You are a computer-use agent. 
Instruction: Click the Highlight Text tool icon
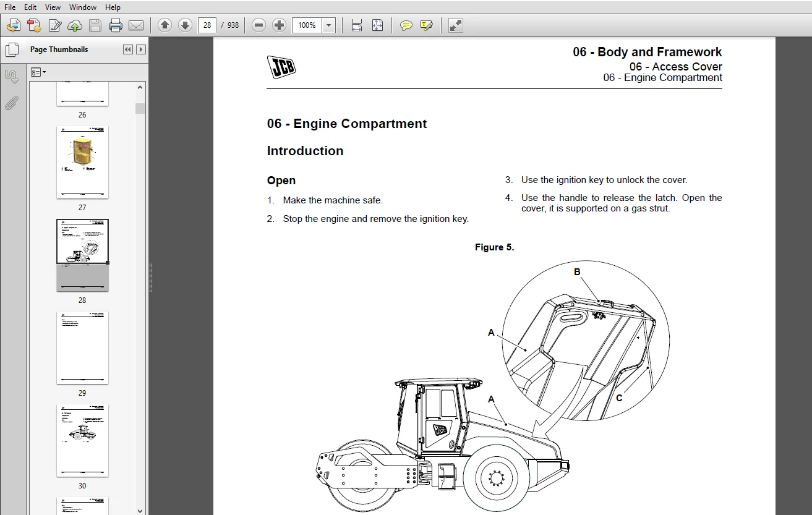click(426, 25)
